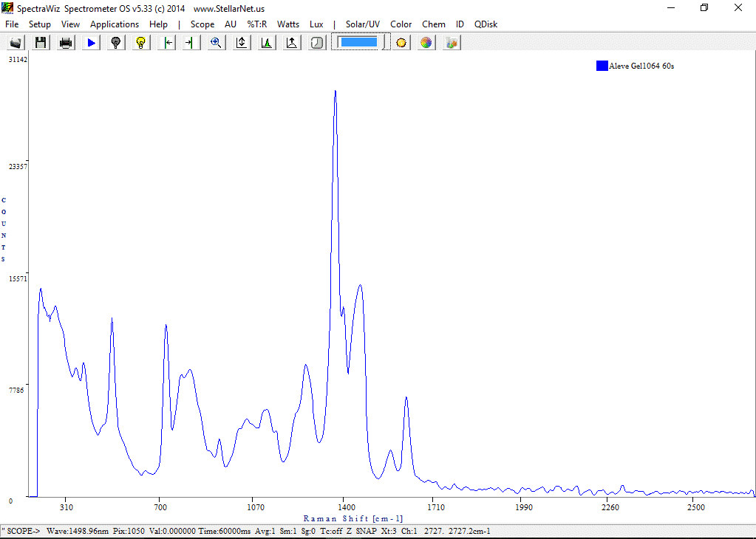Print the spectrum graph

(66, 42)
